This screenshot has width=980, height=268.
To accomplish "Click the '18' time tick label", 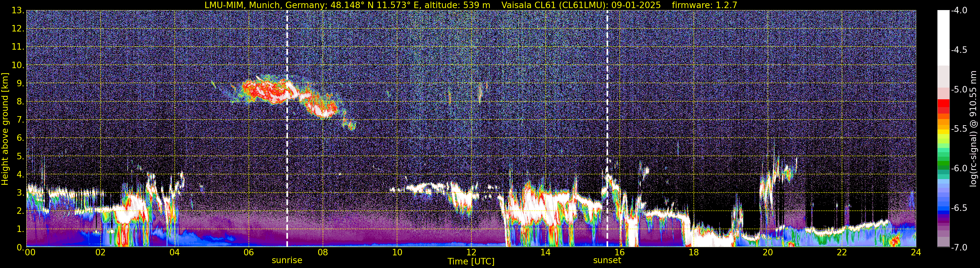I will click(x=694, y=252).
